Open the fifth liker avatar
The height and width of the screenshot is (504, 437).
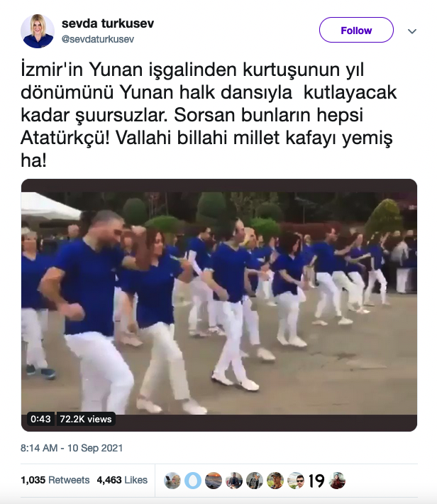[255, 481]
